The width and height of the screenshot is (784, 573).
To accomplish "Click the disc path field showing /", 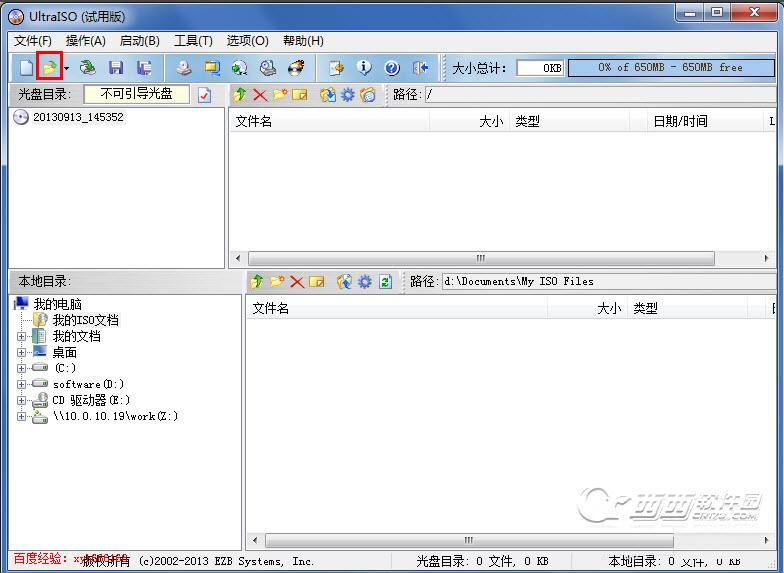I will click(x=600, y=94).
